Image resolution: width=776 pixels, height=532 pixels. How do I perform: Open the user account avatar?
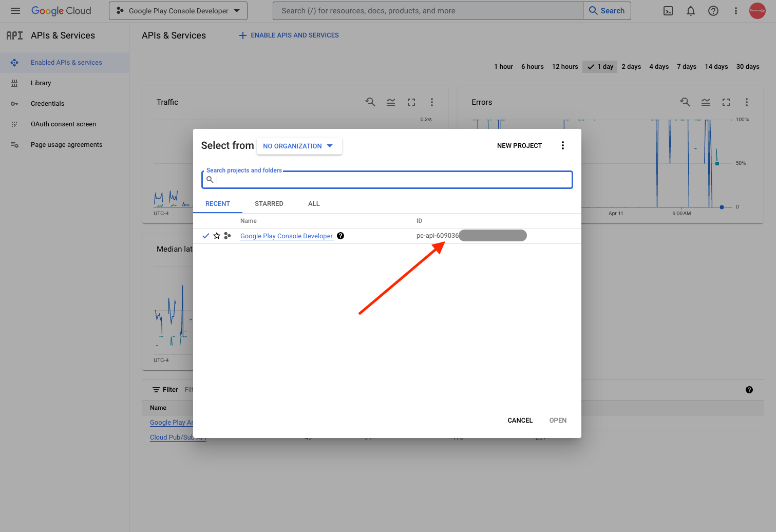(x=758, y=11)
